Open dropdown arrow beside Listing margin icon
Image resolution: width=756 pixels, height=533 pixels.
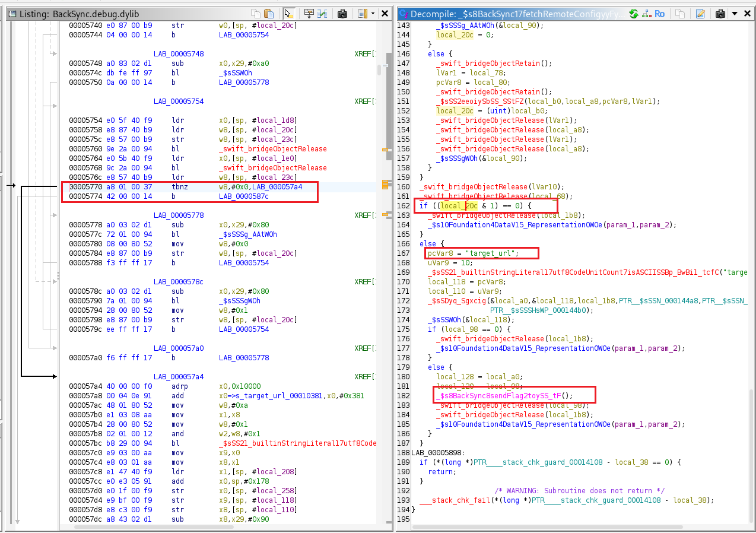point(372,14)
